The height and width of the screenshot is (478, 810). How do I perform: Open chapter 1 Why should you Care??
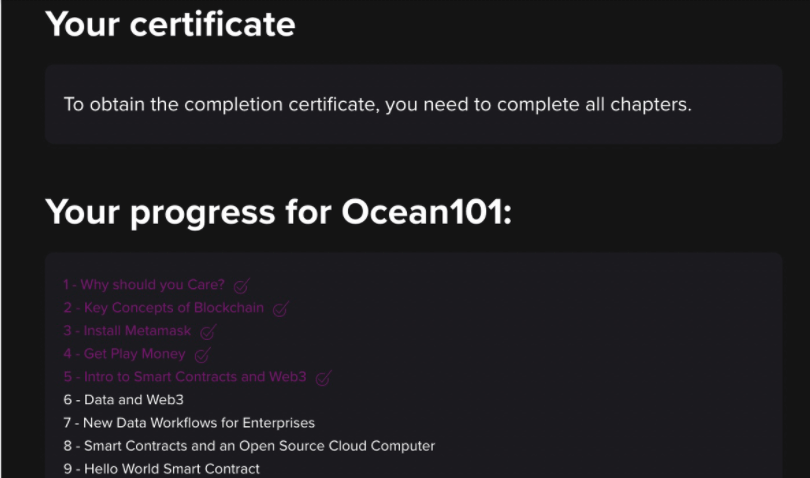144,285
